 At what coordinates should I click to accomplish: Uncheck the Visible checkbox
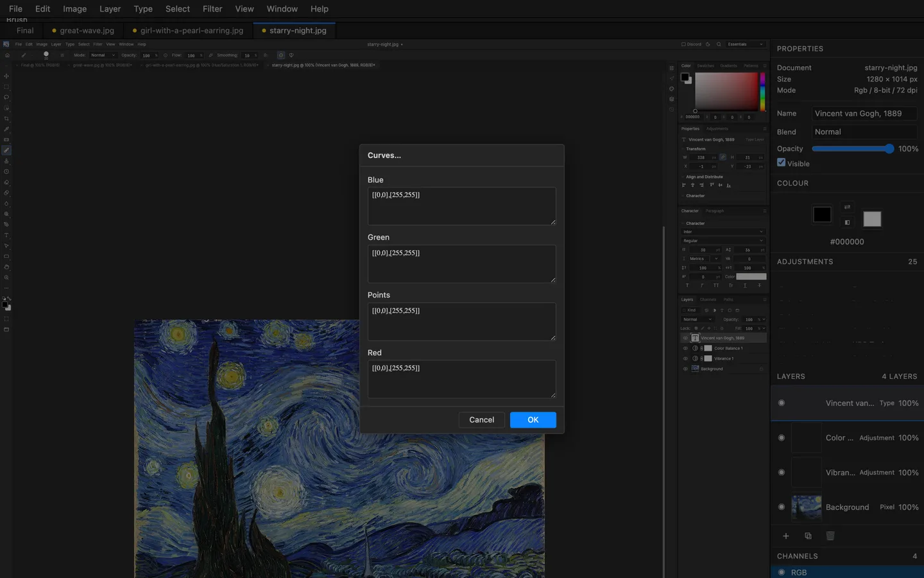click(x=781, y=162)
